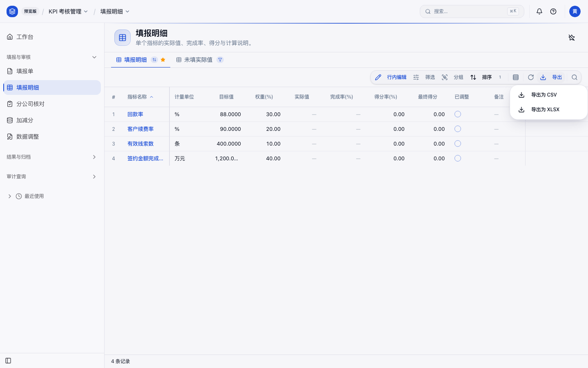Open the 分组 grouping option

pyautogui.click(x=452, y=77)
